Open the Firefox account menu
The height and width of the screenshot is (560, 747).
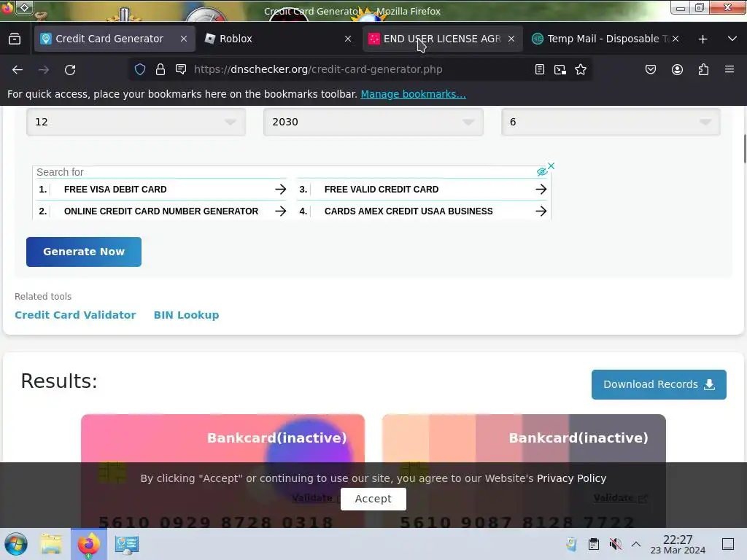click(677, 69)
